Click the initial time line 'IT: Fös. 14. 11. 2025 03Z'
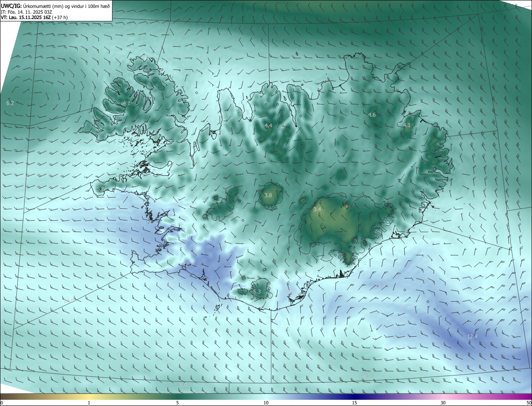This screenshot has width=532, height=406. click(26, 12)
